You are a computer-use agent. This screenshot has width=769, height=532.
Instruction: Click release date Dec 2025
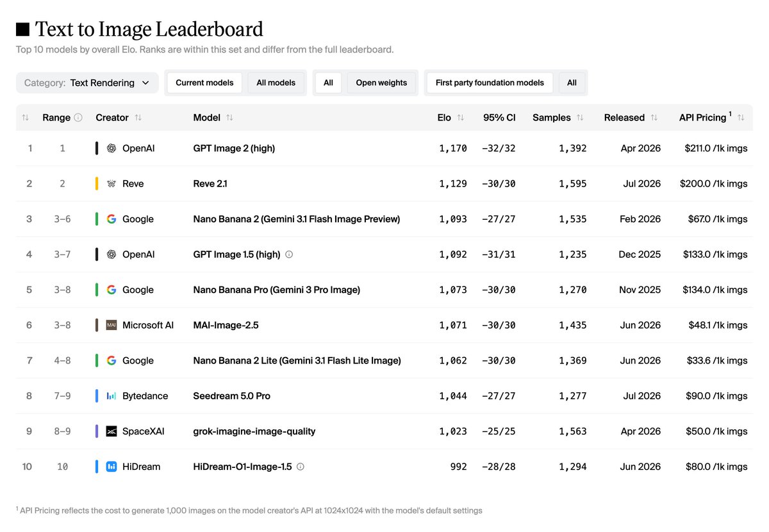640,254
